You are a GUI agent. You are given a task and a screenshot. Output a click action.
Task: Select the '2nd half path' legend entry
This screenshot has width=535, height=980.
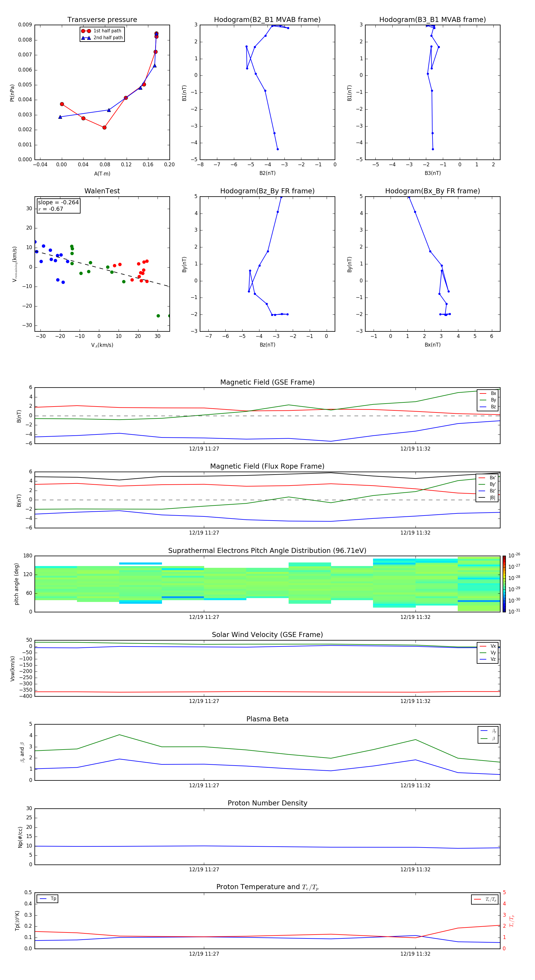102,38
